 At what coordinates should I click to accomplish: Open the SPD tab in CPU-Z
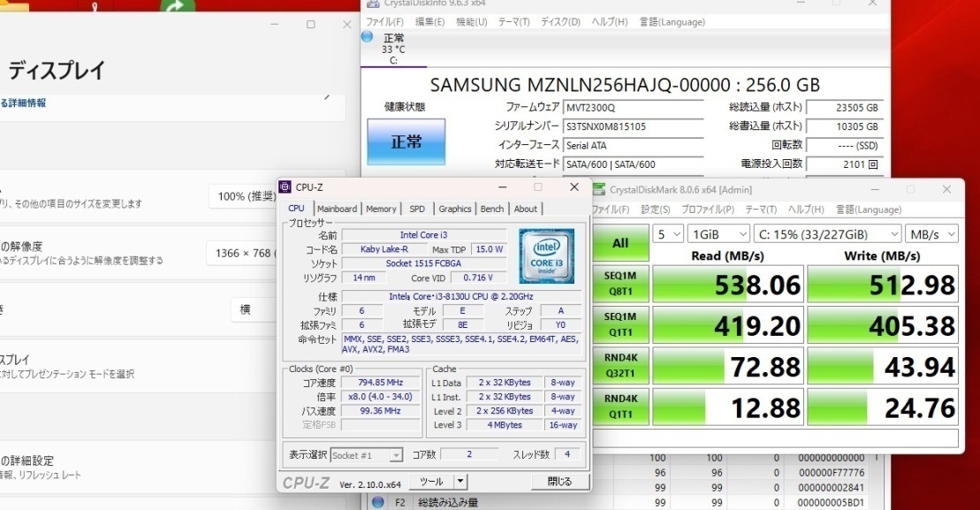pos(417,209)
